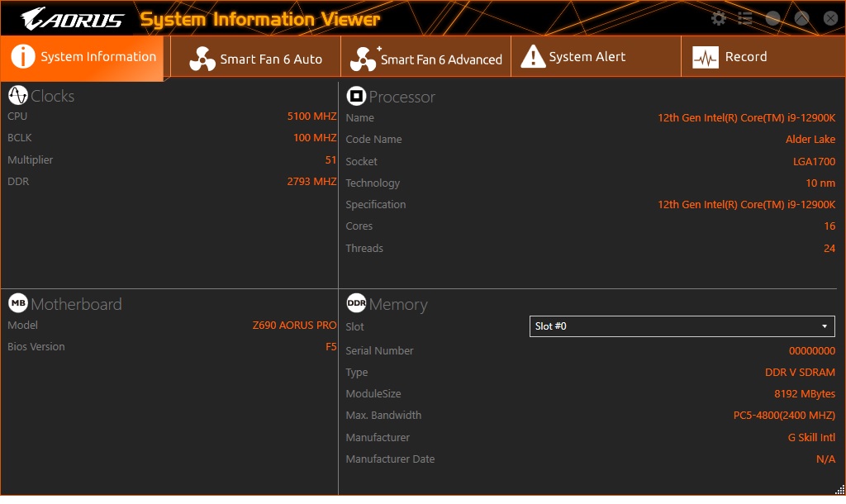Click the Threads value 24
The width and height of the screenshot is (846, 504).
(829, 248)
